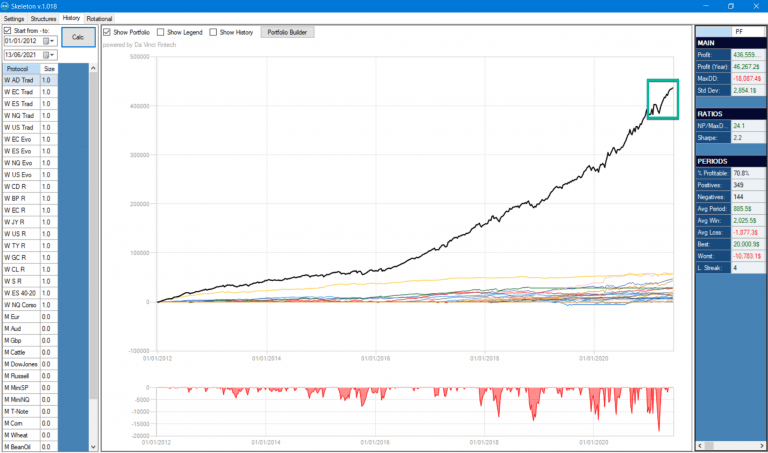Enable the Show History checkbox
This screenshot has width=768, height=453.
[213, 32]
